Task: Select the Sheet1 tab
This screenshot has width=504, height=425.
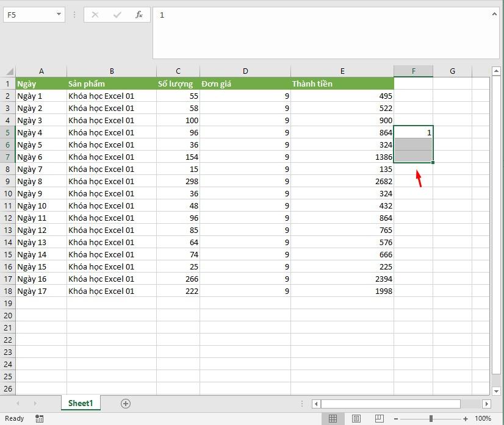Action: (81, 403)
